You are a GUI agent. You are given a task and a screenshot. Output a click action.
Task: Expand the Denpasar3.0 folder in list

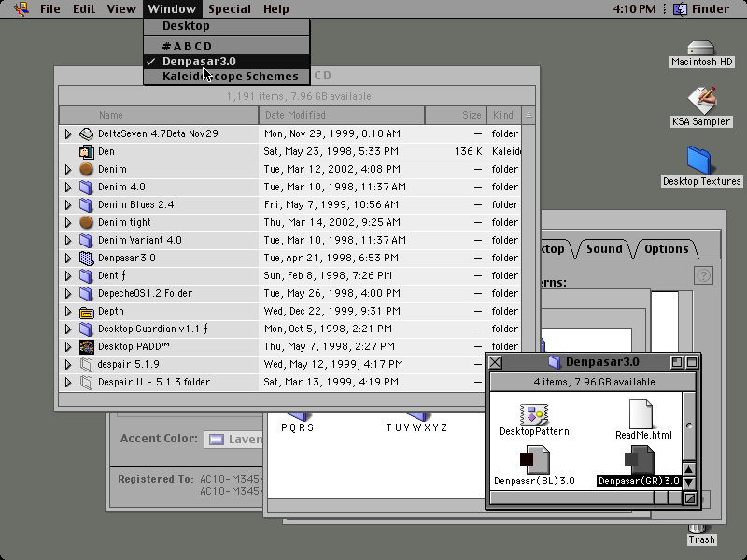tap(68, 259)
